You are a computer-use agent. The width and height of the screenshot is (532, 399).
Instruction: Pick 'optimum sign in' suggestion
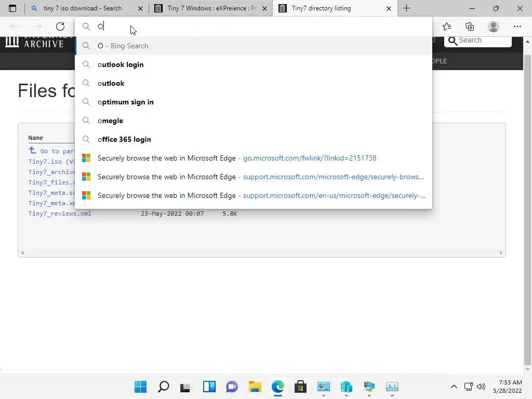254,102
